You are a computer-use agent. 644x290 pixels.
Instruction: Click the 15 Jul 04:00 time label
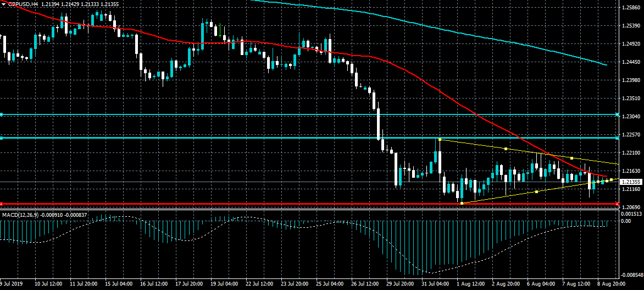119,284
